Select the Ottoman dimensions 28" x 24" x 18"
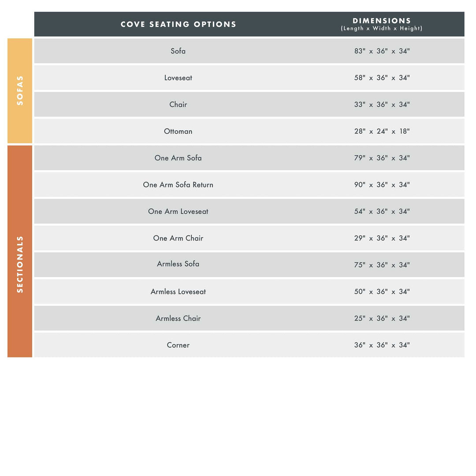 point(382,131)
